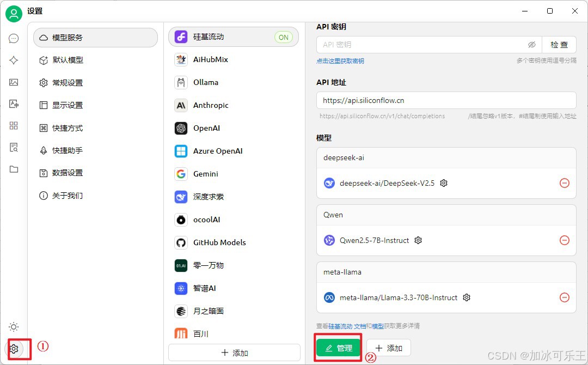Screen dimensions: 588x365
Task: Toggle API key visibility eye icon
Action: pos(532,45)
